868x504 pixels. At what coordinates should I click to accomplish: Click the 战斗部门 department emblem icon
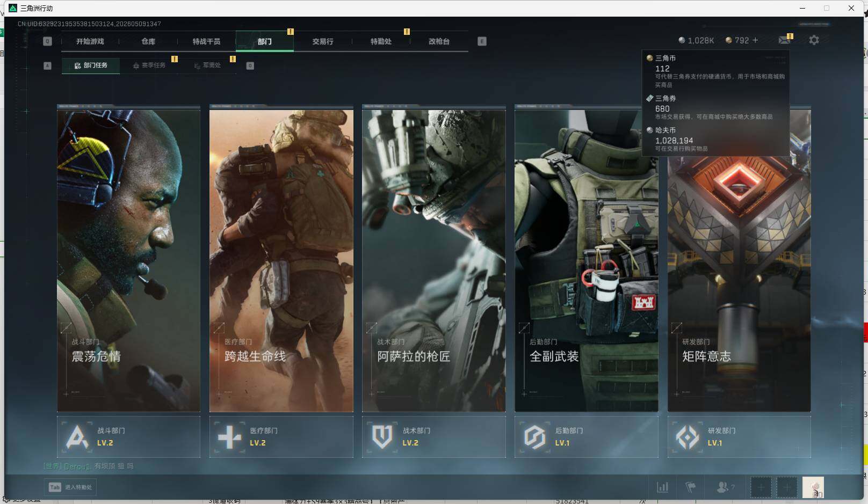pos(77,437)
